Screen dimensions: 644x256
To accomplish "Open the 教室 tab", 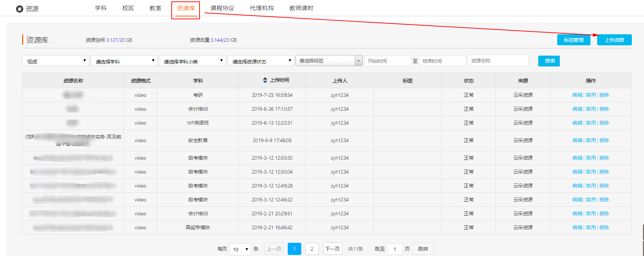I will click(155, 8).
